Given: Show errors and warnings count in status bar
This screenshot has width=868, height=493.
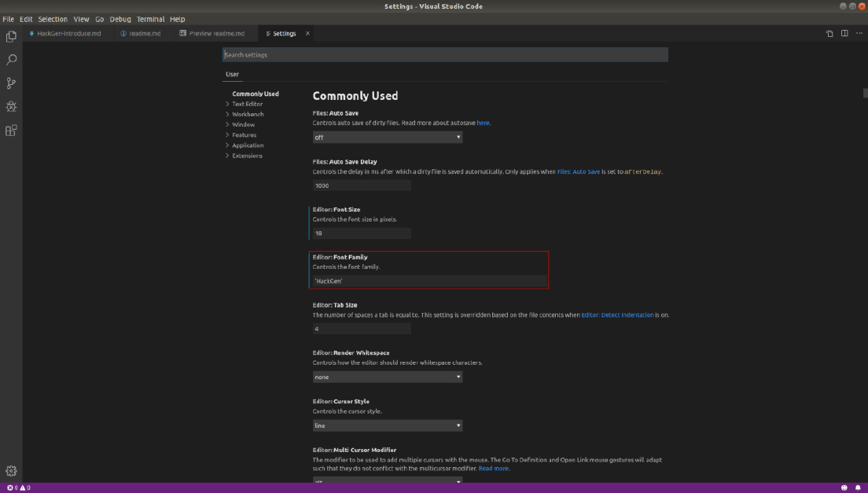Looking at the screenshot, I should tap(19, 488).
